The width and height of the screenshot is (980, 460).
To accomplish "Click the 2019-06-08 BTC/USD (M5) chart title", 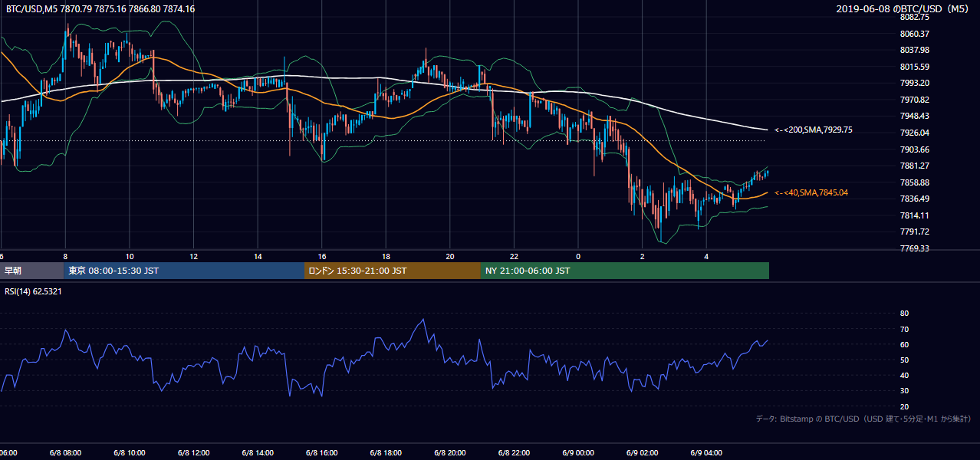I will (904, 9).
